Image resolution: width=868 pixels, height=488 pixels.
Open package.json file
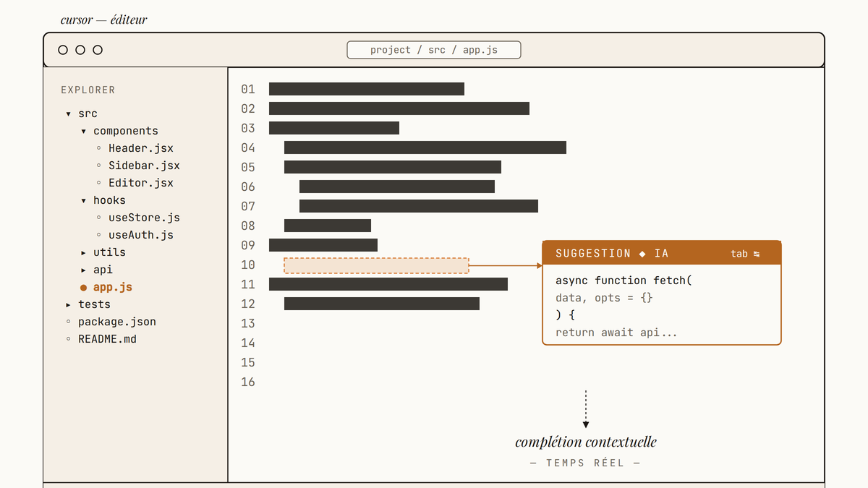tap(117, 322)
